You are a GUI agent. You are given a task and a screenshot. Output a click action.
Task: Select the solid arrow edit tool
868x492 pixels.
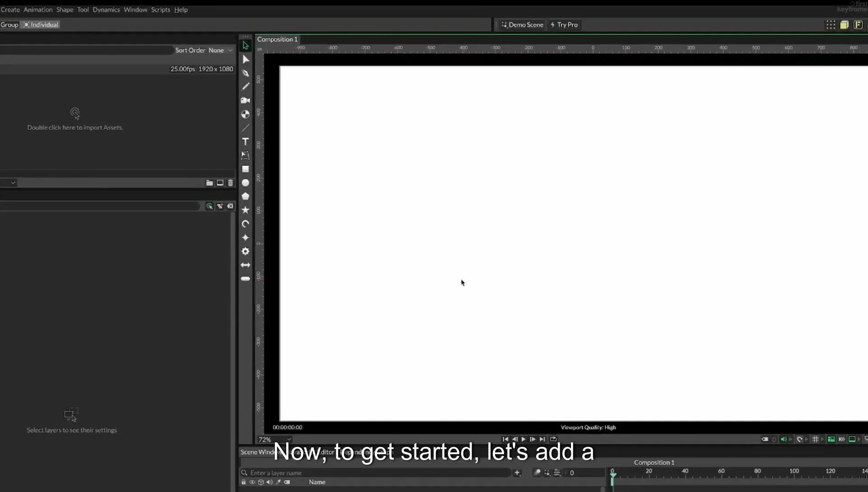[x=245, y=59]
